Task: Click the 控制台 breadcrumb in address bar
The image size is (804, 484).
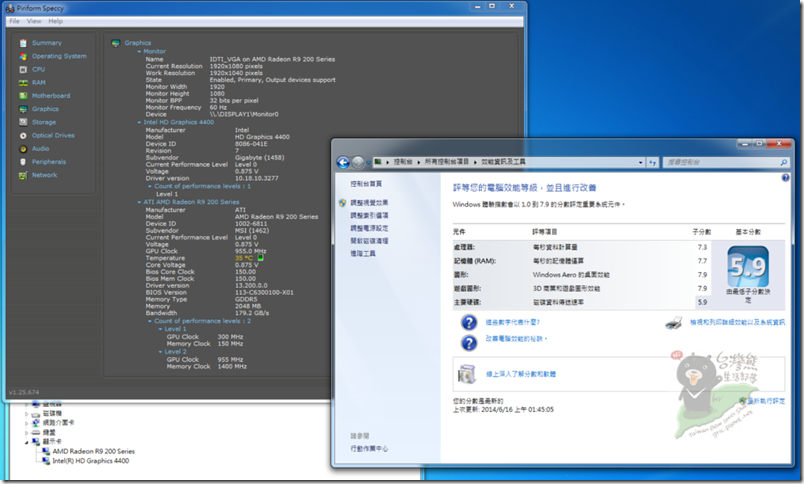Action: [x=403, y=162]
